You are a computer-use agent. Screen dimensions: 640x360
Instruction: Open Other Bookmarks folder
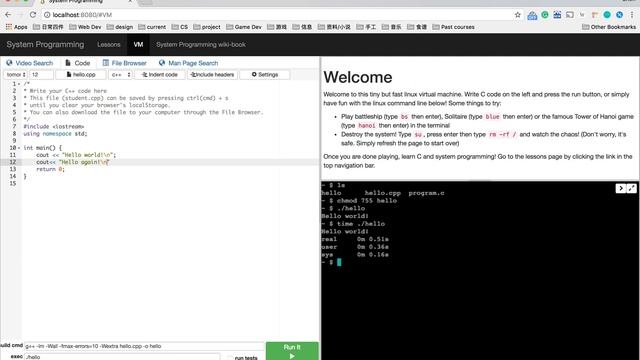[609, 27]
